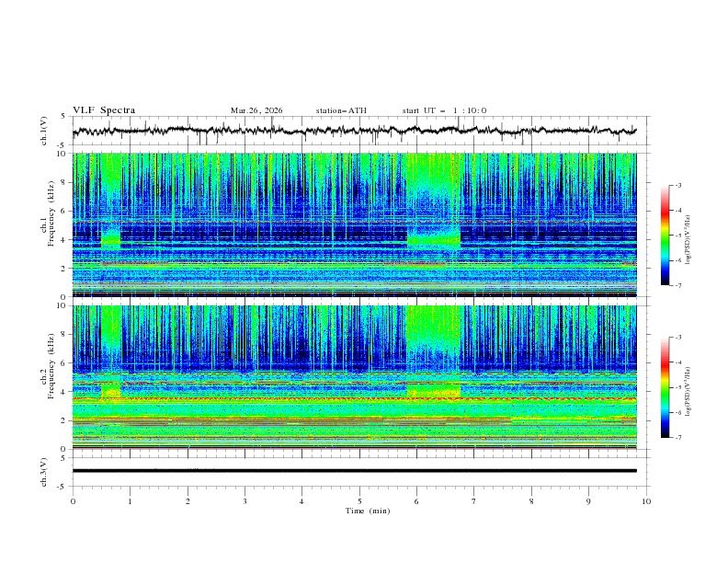This screenshot has height=563, width=728.
Task: Click the 'Time (min)' axis label
Action: coord(368,511)
